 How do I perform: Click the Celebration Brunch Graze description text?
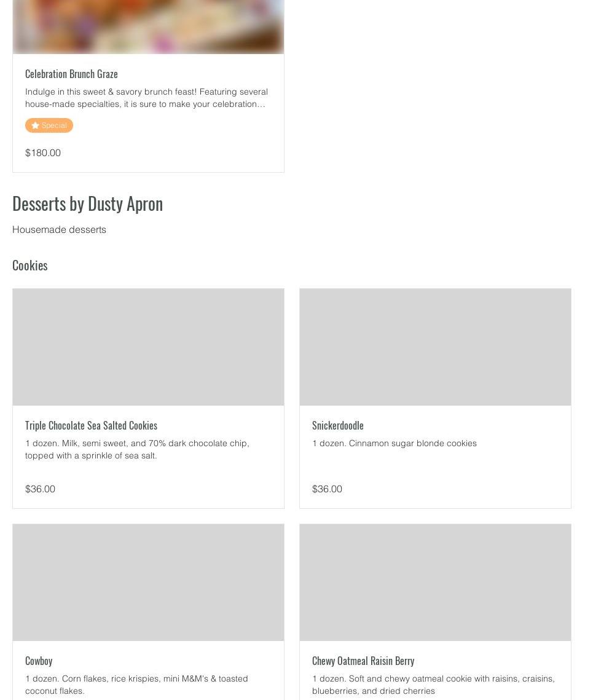click(x=146, y=98)
